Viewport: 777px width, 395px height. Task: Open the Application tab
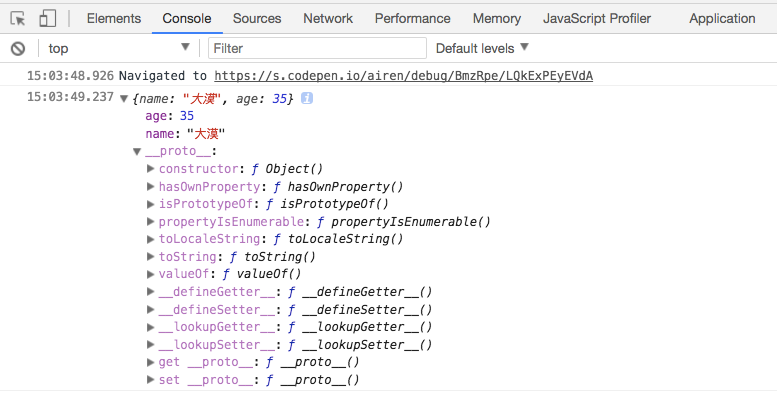722,19
